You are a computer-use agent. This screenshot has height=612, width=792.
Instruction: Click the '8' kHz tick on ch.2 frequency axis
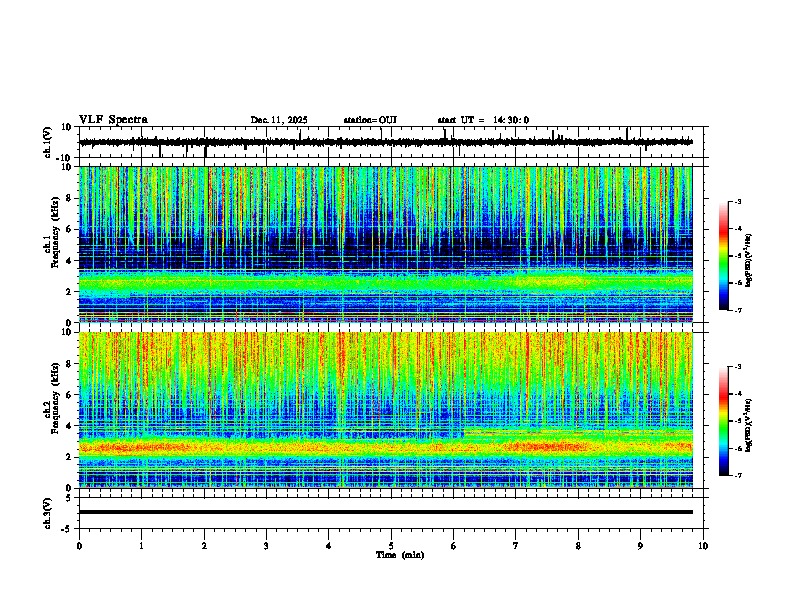[69, 364]
